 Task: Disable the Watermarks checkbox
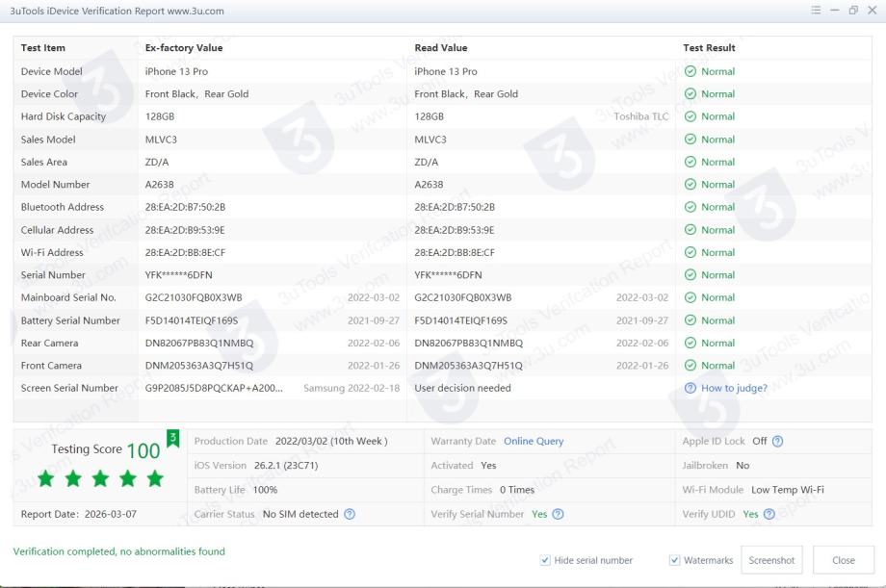click(675, 560)
